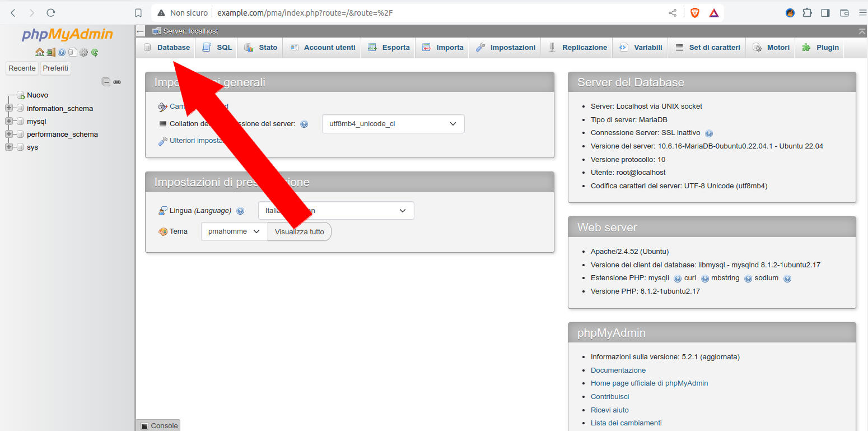Image resolution: width=868 pixels, height=431 pixels.
Task: Click the Plugin tab puzzle icon
Action: coord(806,48)
